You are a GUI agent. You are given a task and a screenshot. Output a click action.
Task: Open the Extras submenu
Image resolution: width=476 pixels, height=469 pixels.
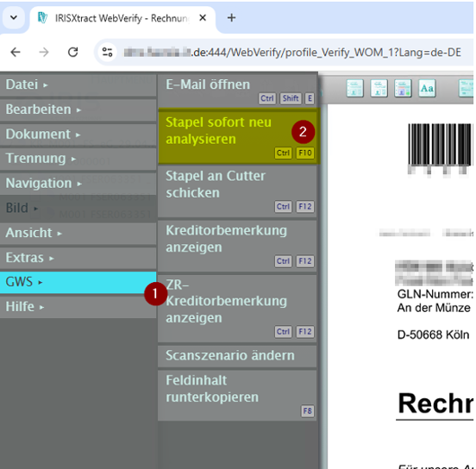pyautogui.click(x=78, y=258)
